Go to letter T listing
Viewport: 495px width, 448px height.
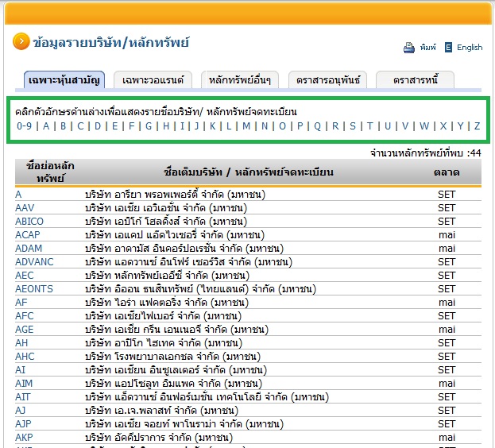tap(370, 126)
